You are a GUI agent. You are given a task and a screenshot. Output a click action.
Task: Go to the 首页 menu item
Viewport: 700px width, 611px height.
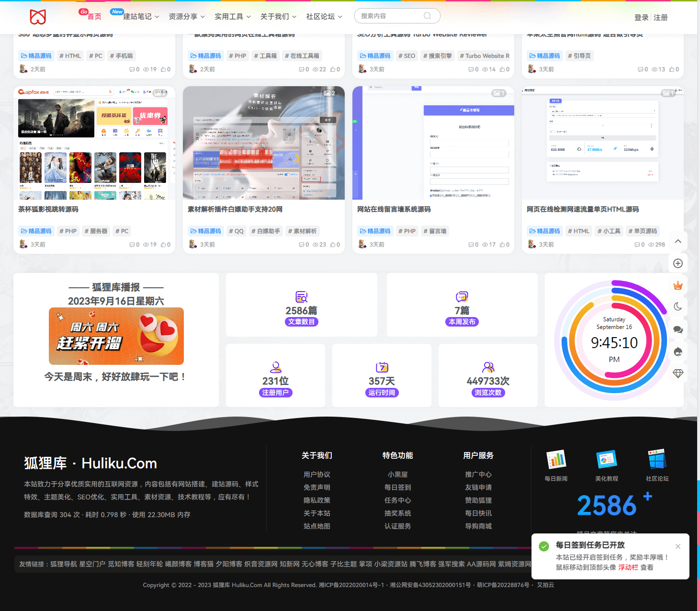click(94, 17)
